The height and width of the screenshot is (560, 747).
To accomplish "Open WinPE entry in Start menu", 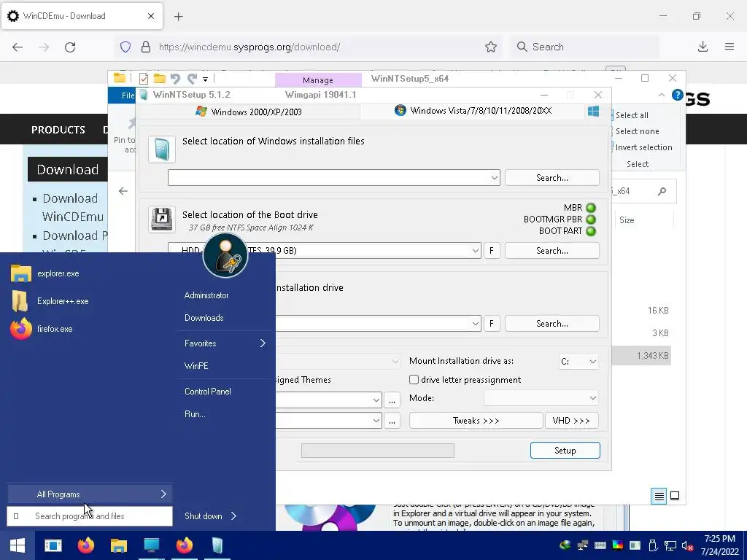I will pos(196,366).
